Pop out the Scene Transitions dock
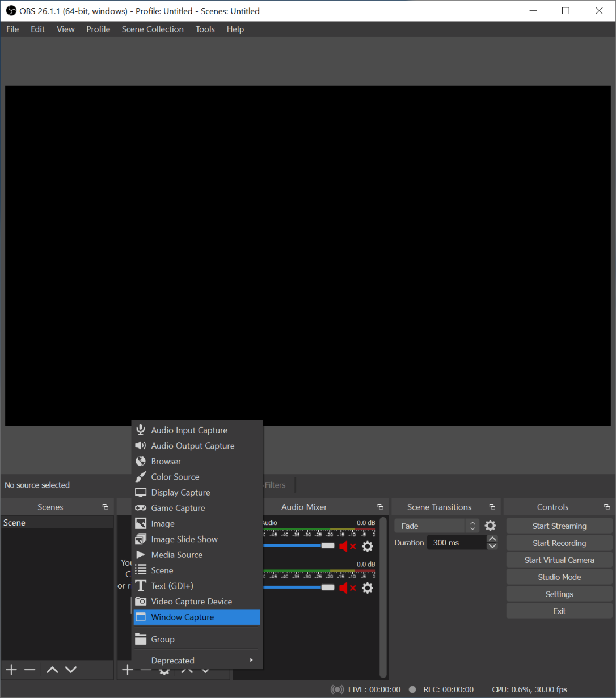616x698 pixels. [492, 507]
